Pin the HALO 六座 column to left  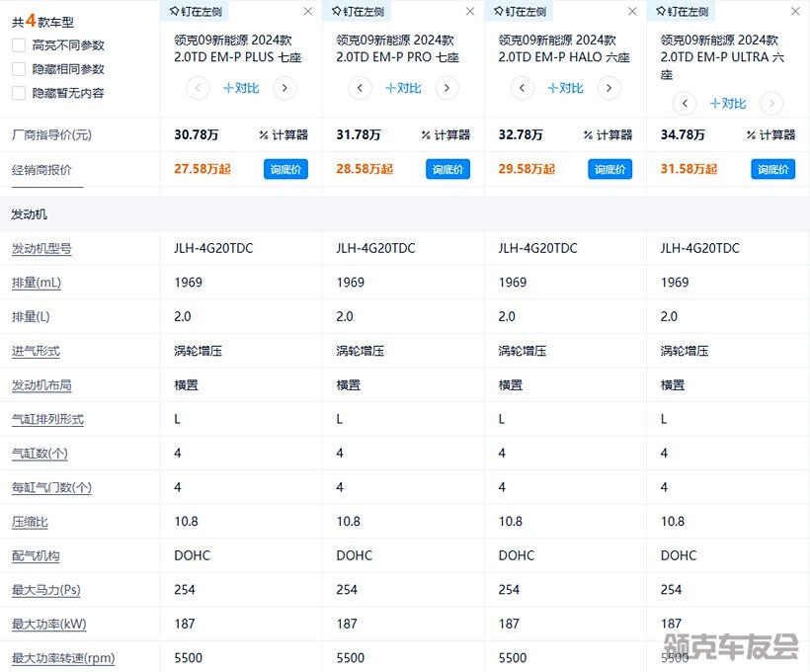(x=521, y=12)
